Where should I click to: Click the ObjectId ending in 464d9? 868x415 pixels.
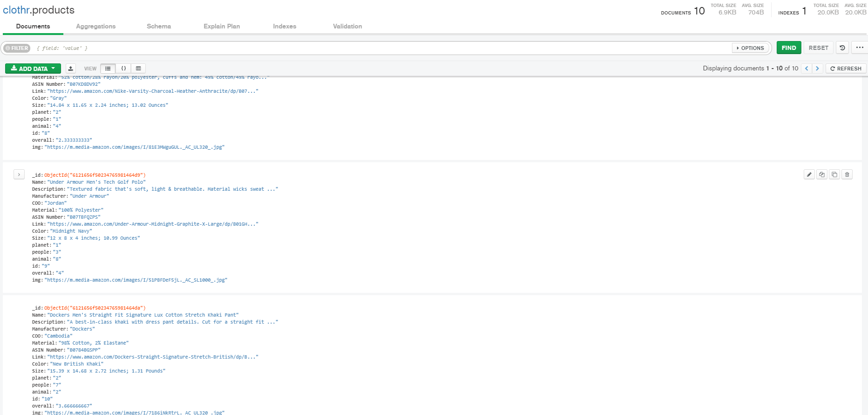point(95,175)
